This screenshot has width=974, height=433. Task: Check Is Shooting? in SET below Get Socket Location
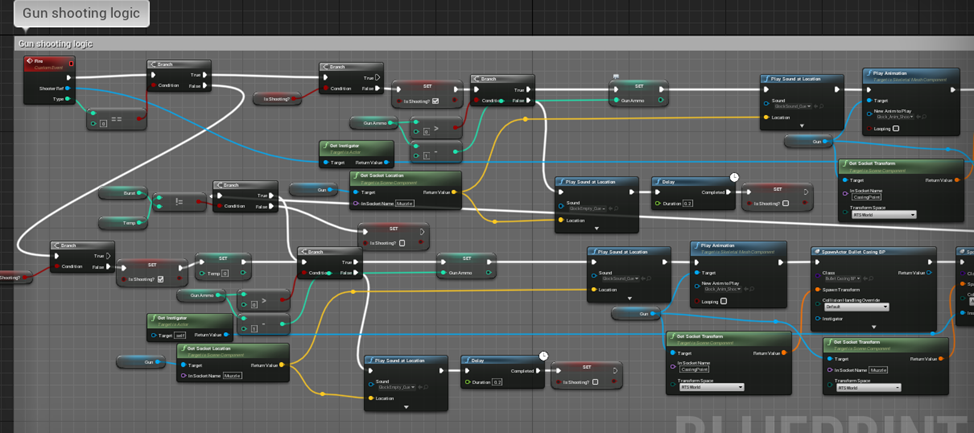(402, 243)
